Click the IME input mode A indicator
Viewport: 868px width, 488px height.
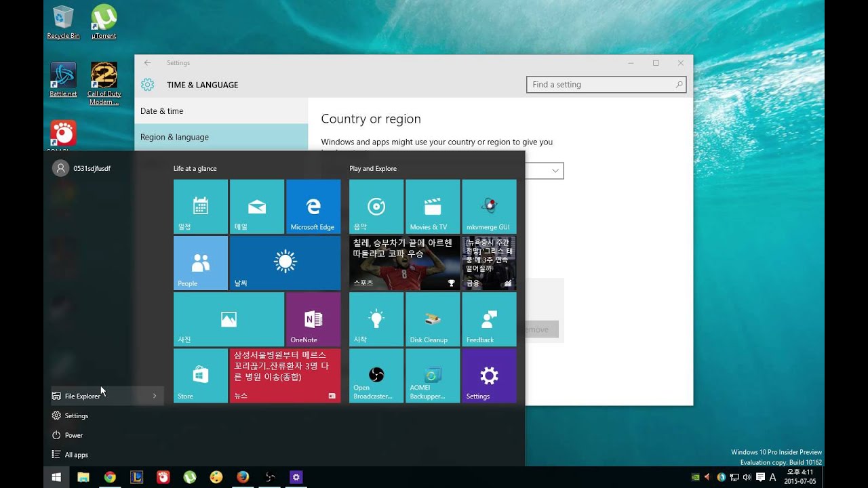[772, 477]
